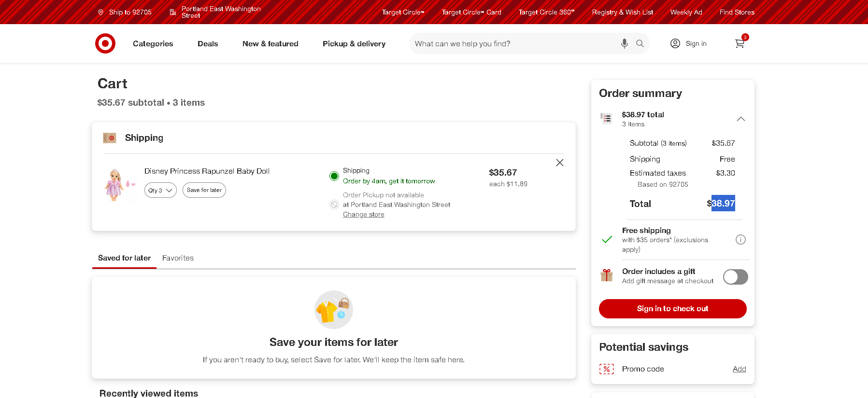Click the Based on 92705 text
Image resolution: width=868 pixels, height=398 pixels.
pos(663,184)
